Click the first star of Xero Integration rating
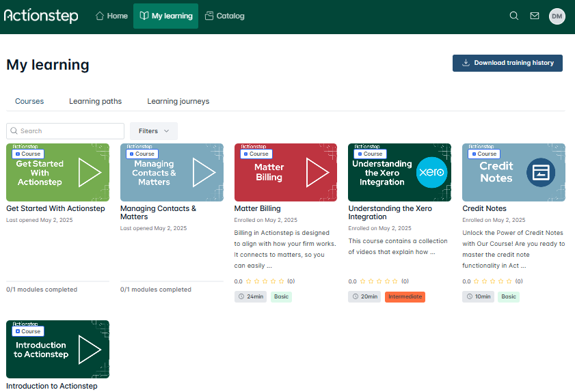Image resolution: width=575 pixels, height=392 pixels. (x=362, y=281)
